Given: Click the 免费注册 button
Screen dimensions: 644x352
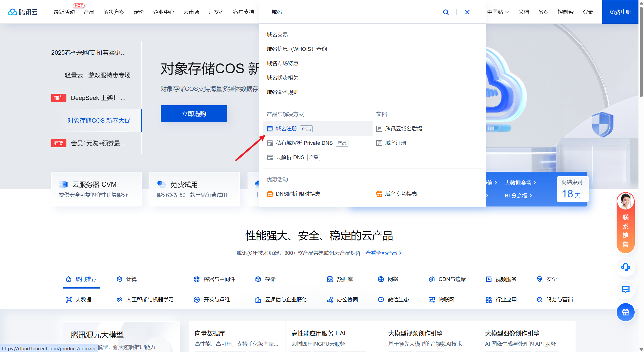Looking at the screenshot, I should pyautogui.click(x=620, y=12).
